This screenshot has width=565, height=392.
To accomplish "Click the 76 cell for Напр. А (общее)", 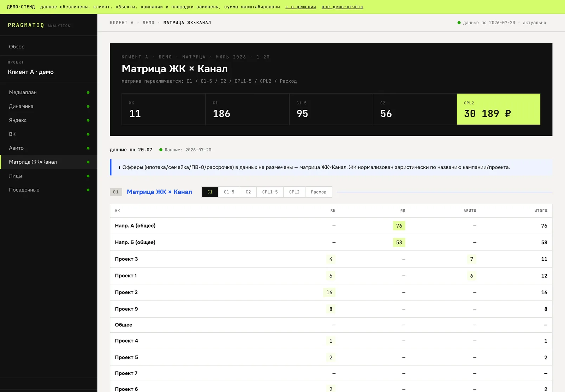I will click(x=399, y=226).
